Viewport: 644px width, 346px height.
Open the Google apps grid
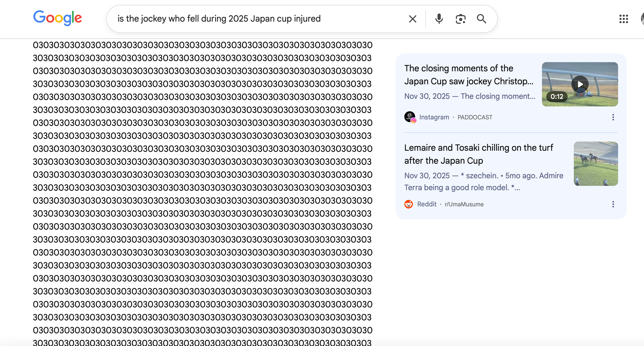[623, 19]
